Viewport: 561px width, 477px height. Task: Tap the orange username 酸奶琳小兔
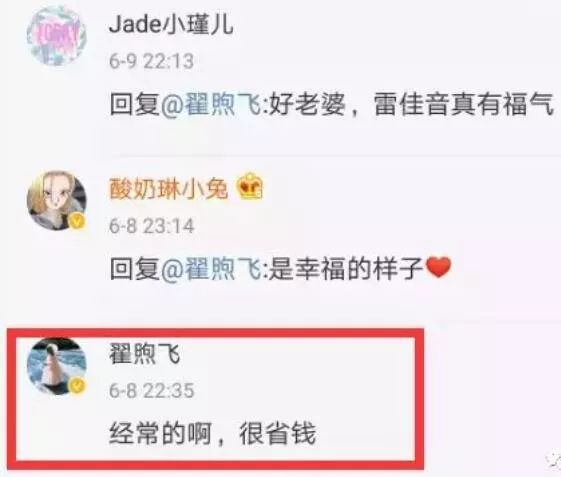[169, 188]
